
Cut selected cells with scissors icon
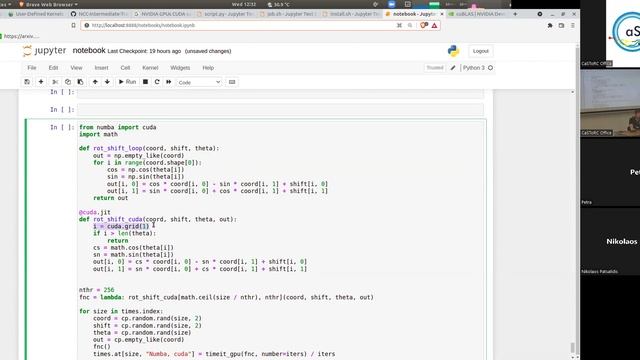pyautogui.click(x=55, y=82)
